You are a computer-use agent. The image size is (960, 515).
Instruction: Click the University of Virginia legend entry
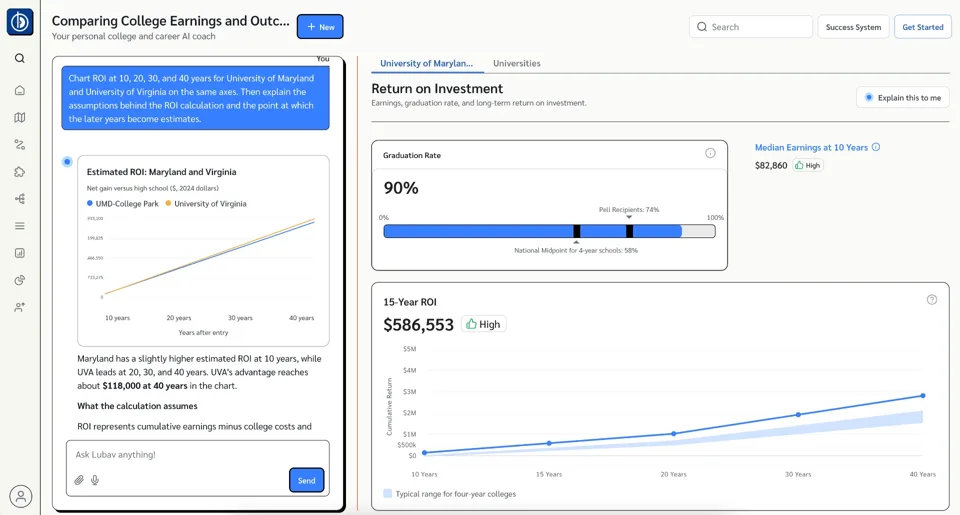click(x=206, y=203)
